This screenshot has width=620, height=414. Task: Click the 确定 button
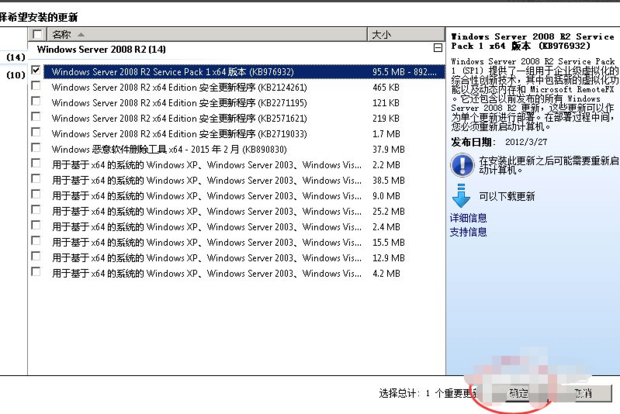click(x=518, y=393)
